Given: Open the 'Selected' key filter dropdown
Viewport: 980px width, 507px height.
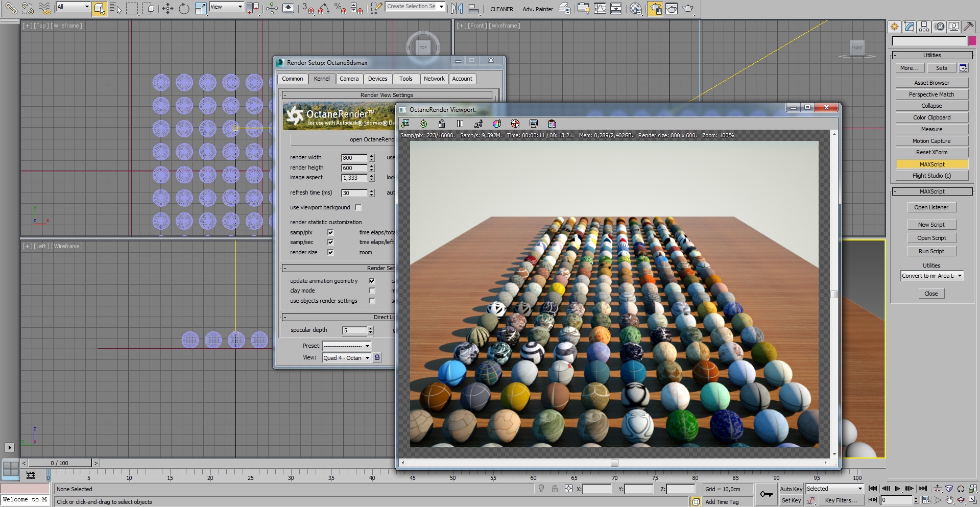Looking at the screenshot, I should point(834,489).
